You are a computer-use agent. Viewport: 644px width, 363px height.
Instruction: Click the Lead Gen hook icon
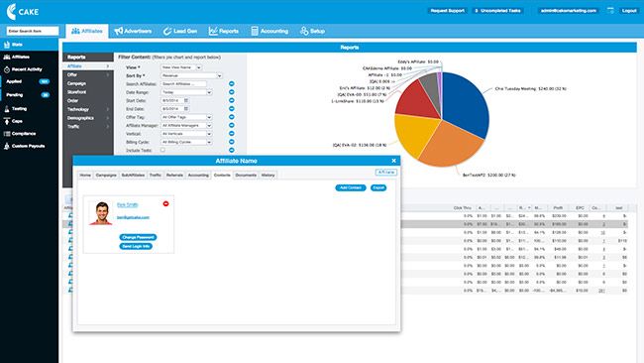(x=167, y=31)
